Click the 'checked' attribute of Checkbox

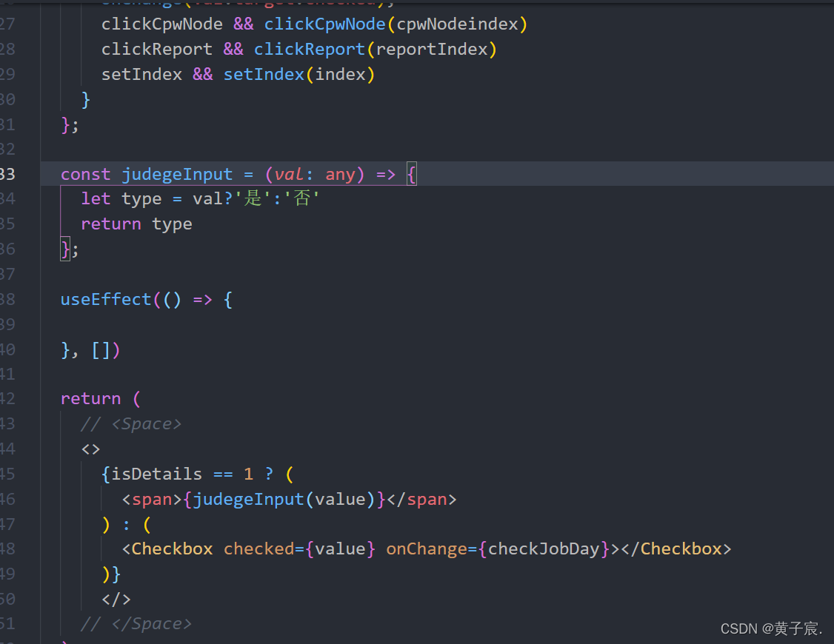(x=259, y=549)
